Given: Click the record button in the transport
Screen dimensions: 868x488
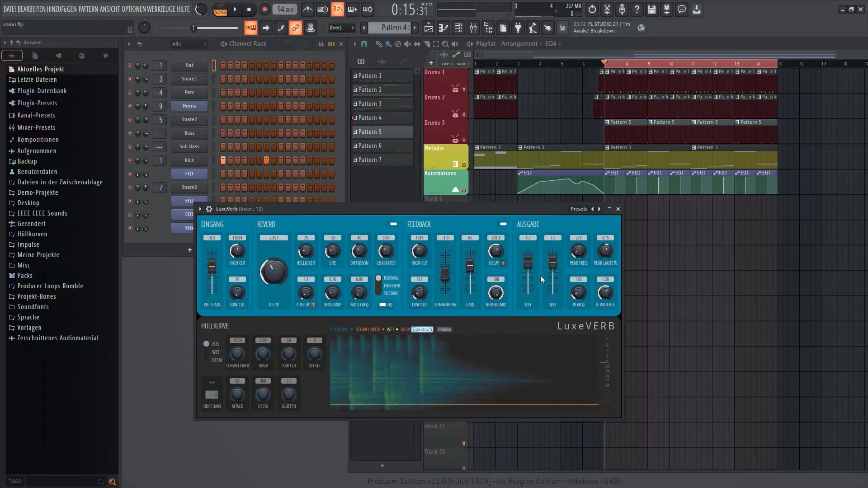Looking at the screenshot, I should click(264, 9).
